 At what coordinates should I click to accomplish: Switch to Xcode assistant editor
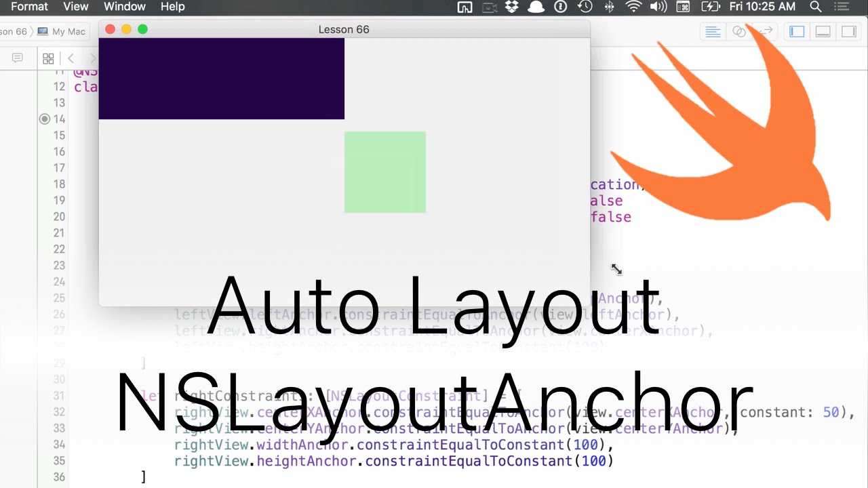point(739,31)
